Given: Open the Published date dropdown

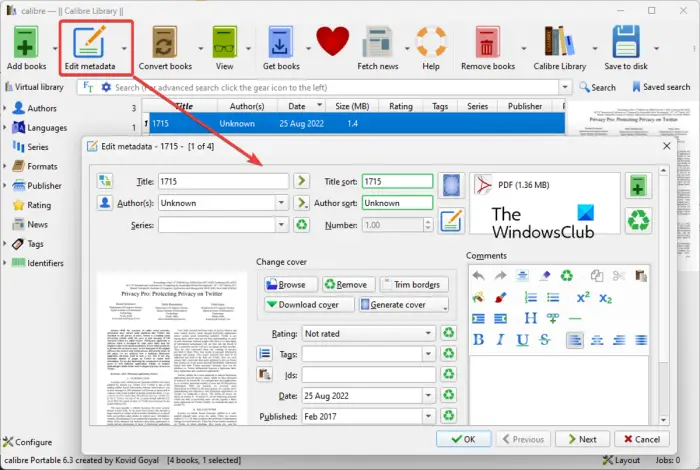Looking at the screenshot, I should tap(428, 416).
